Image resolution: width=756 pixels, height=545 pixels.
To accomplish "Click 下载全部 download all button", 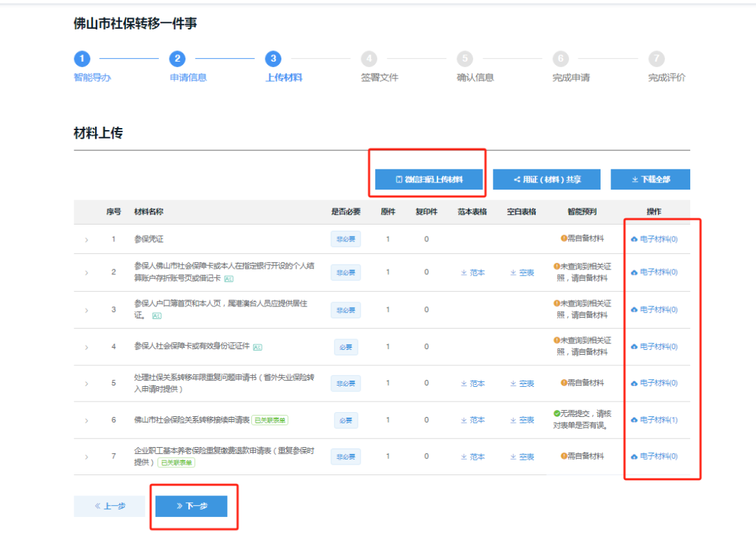I will click(x=650, y=180).
